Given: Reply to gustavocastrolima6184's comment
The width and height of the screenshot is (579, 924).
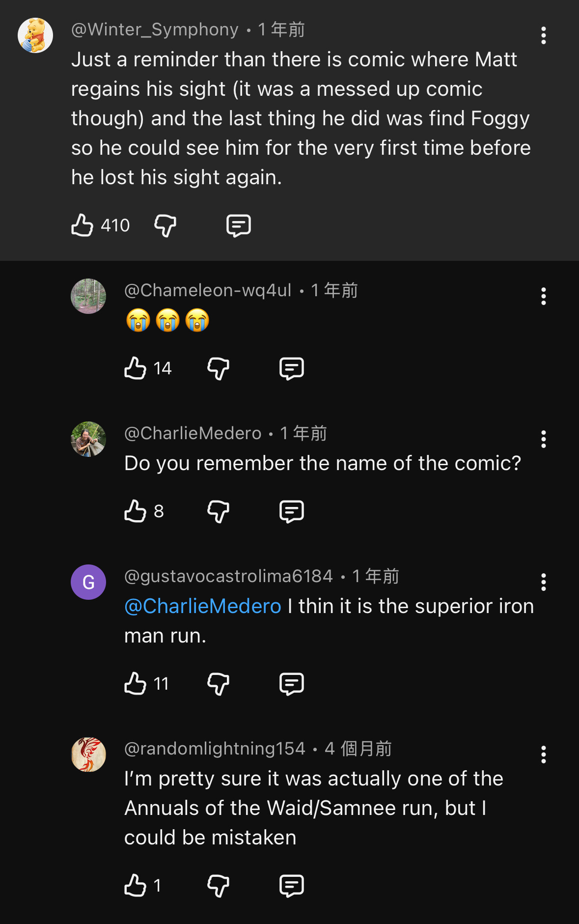Looking at the screenshot, I should 292,684.
